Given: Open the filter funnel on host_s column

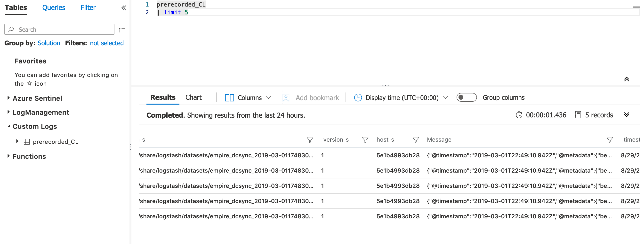Looking at the screenshot, I should tap(416, 140).
